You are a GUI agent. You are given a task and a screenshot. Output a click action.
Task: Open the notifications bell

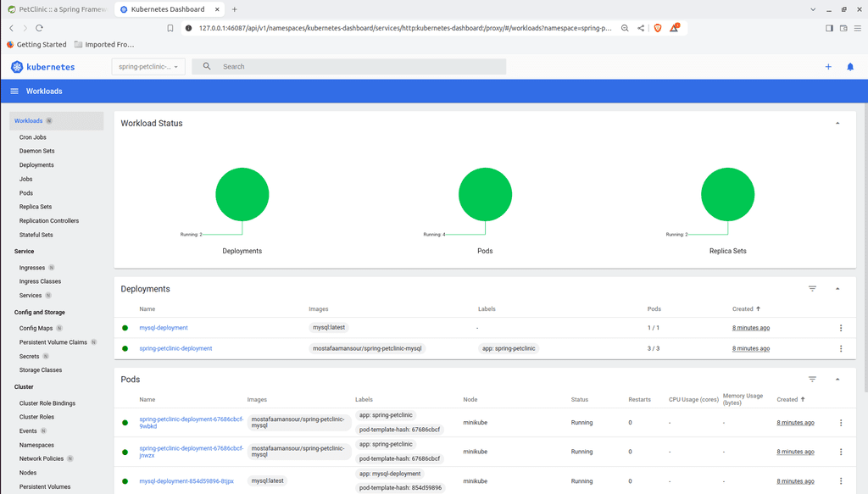tap(850, 67)
